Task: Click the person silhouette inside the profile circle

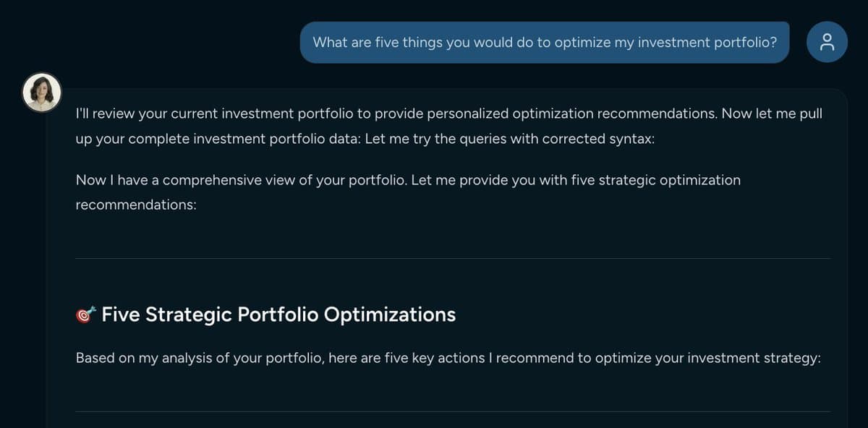Action: click(827, 41)
